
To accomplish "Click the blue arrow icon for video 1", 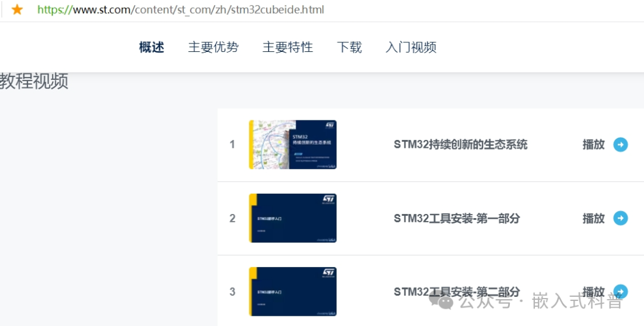I will click(x=621, y=144).
